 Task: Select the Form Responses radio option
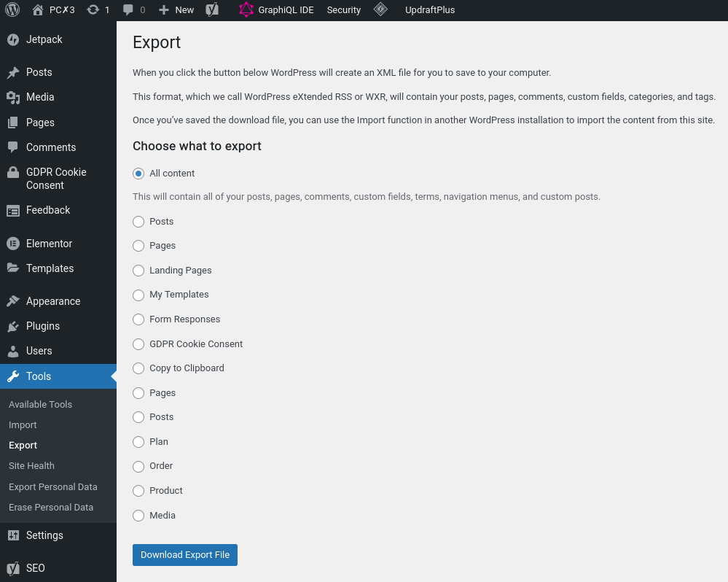coord(138,319)
